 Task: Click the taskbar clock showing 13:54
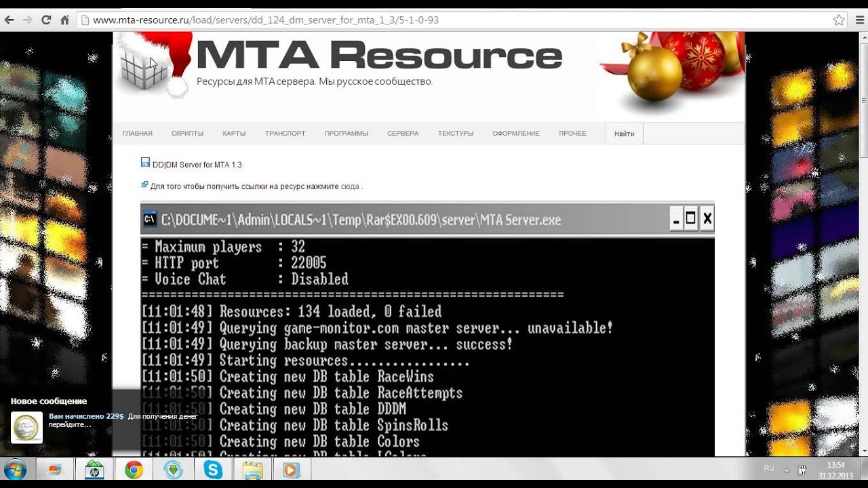[x=835, y=470]
